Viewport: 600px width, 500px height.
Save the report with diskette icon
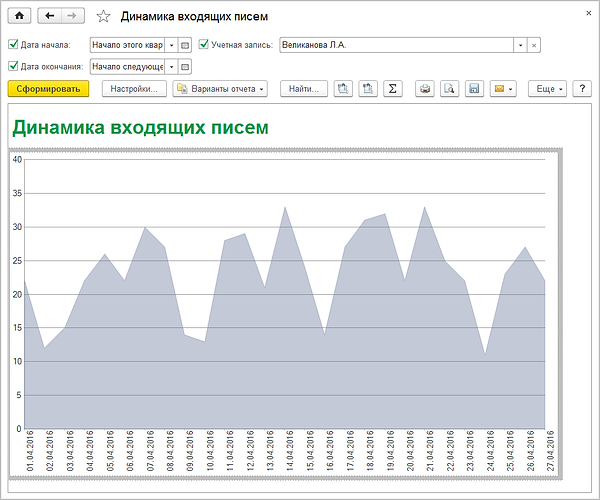[474, 89]
